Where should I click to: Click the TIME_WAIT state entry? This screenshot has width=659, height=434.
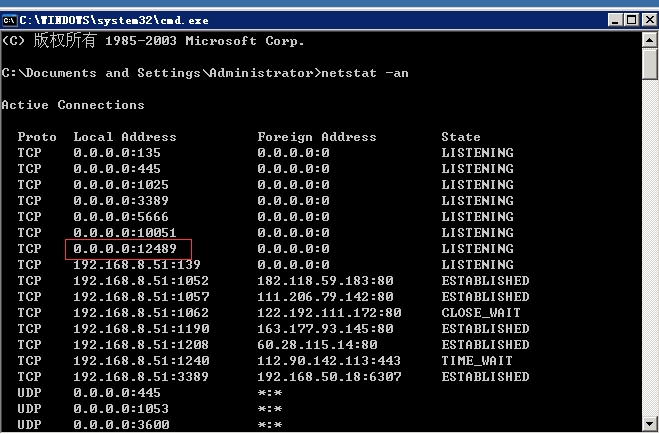477,361
